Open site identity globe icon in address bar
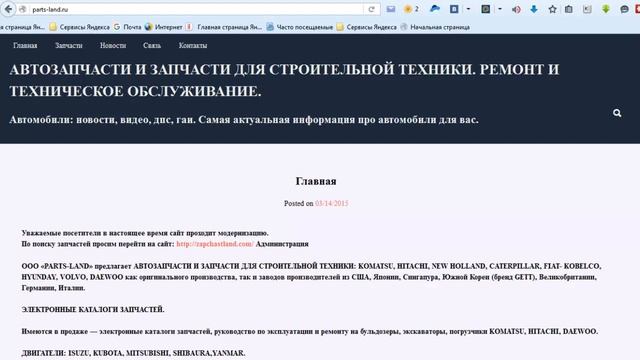 tap(22, 9)
